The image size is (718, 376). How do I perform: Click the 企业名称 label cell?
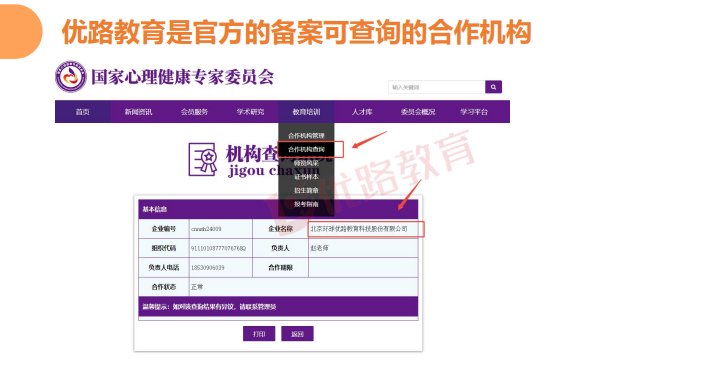click(280, 229)
